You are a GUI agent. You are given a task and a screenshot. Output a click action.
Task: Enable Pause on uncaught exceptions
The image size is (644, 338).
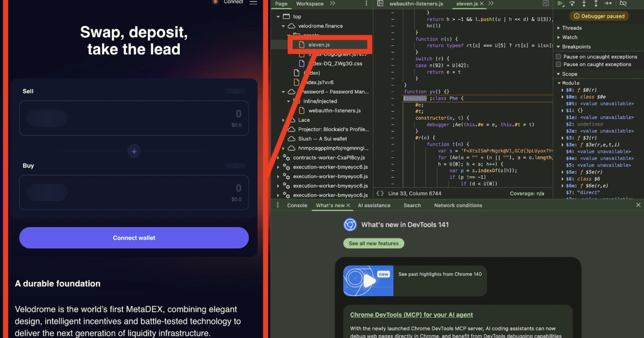[x=559, y=57]
